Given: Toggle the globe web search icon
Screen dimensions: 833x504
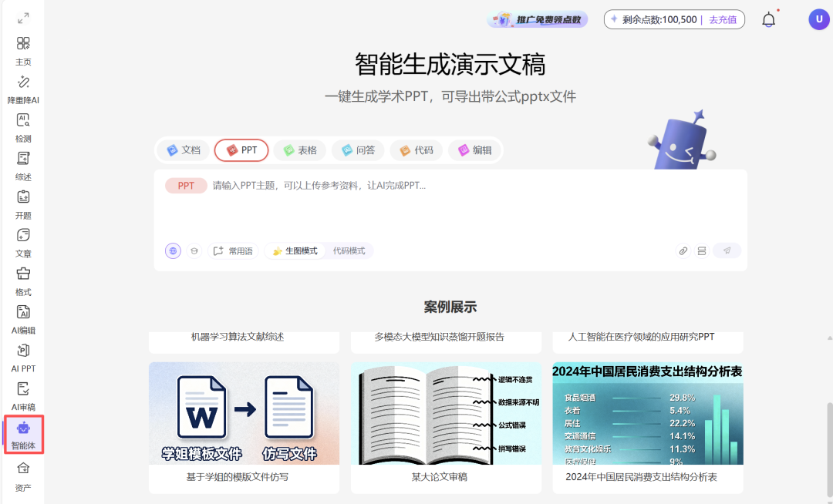Looking at the screenshot, I should pos(174,251).
